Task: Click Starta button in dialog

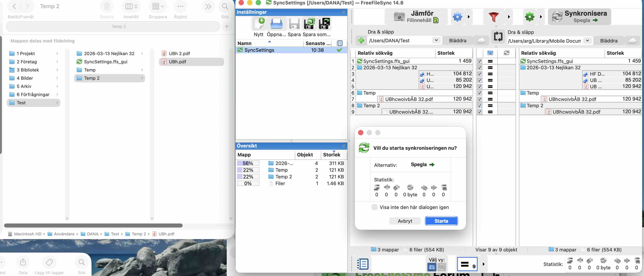Action: (x=441, y=221)
